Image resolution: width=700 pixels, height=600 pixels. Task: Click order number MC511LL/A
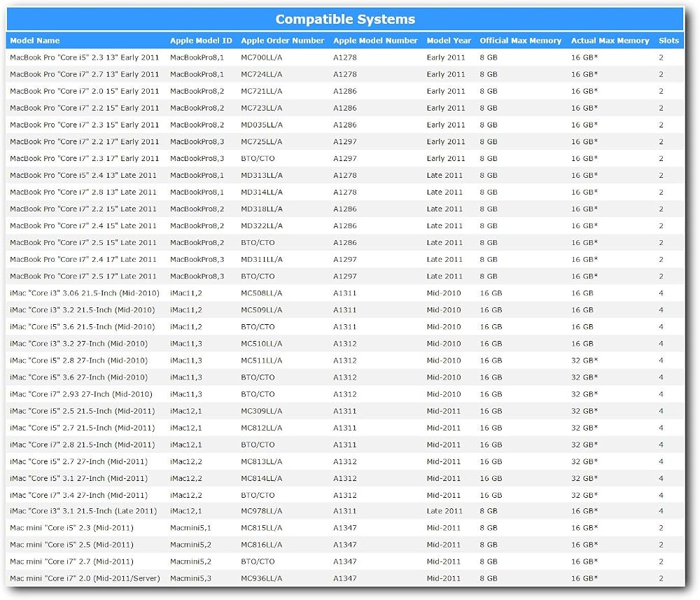point(262,361)
